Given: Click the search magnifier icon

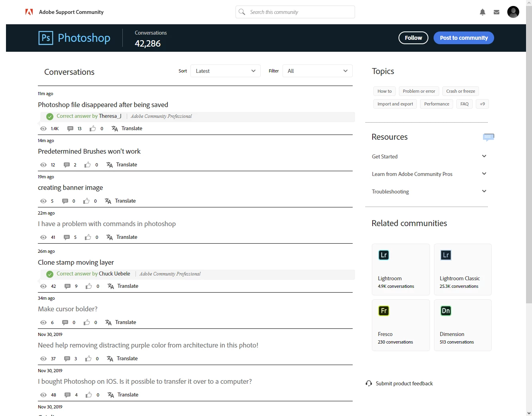Looking at the screenshot, I should coord(242,12).
